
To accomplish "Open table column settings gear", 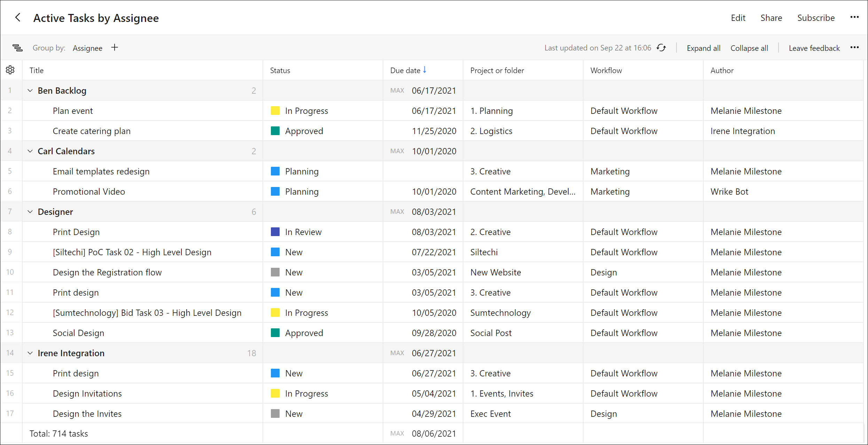I will 10,70.
